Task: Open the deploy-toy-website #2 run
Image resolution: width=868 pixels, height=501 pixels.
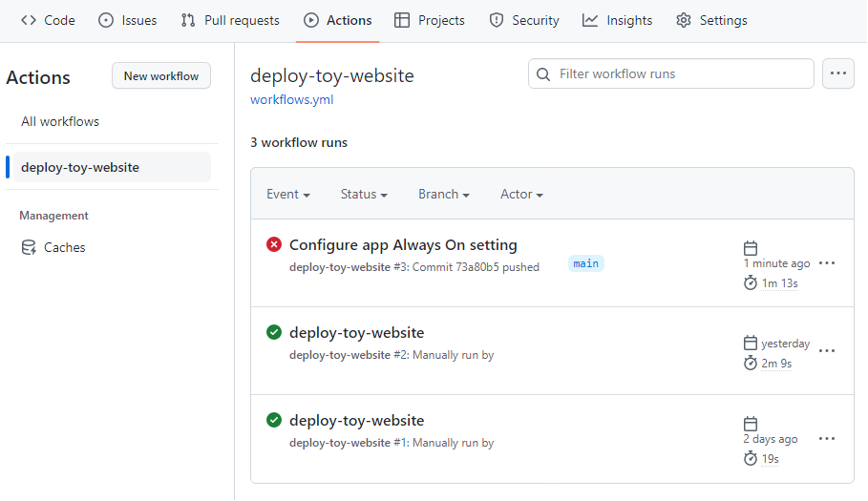Action: pyautogui.click(x=356, y=333)
